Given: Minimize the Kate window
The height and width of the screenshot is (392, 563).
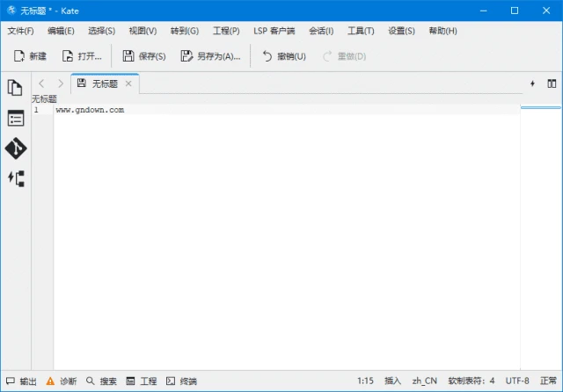Looking at the screenshot, I should (x=483, y=11).
